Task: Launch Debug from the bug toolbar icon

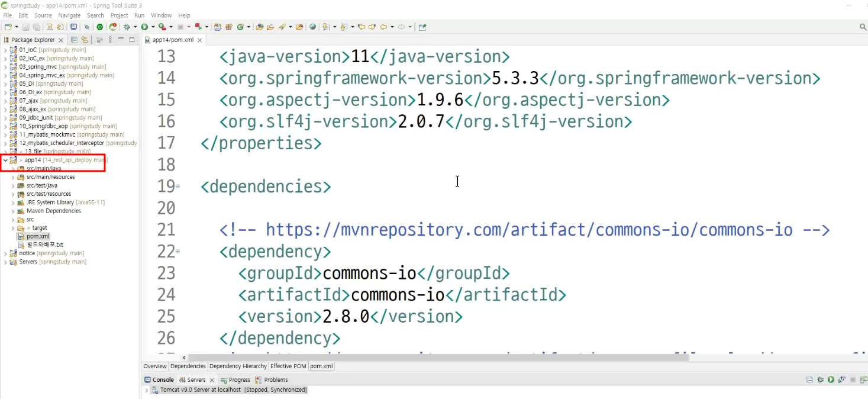Action: point(127,27)
